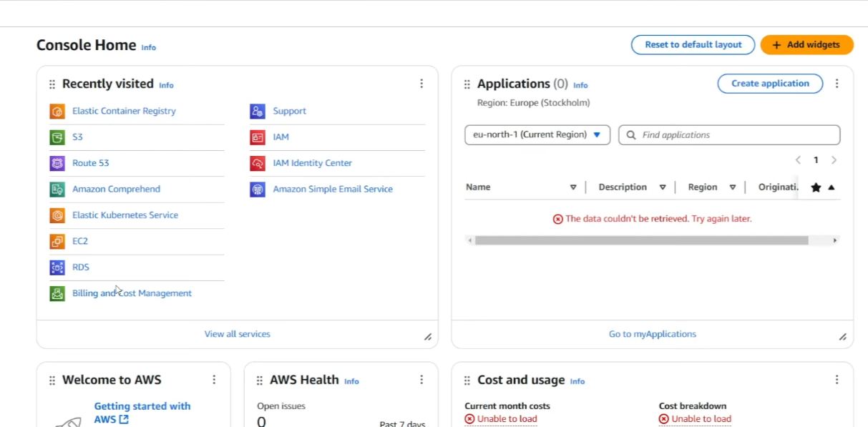This screenshot has height=427, width=868.
Task: Open Billing and Cost Management link
Action: (x=132, y=293)
